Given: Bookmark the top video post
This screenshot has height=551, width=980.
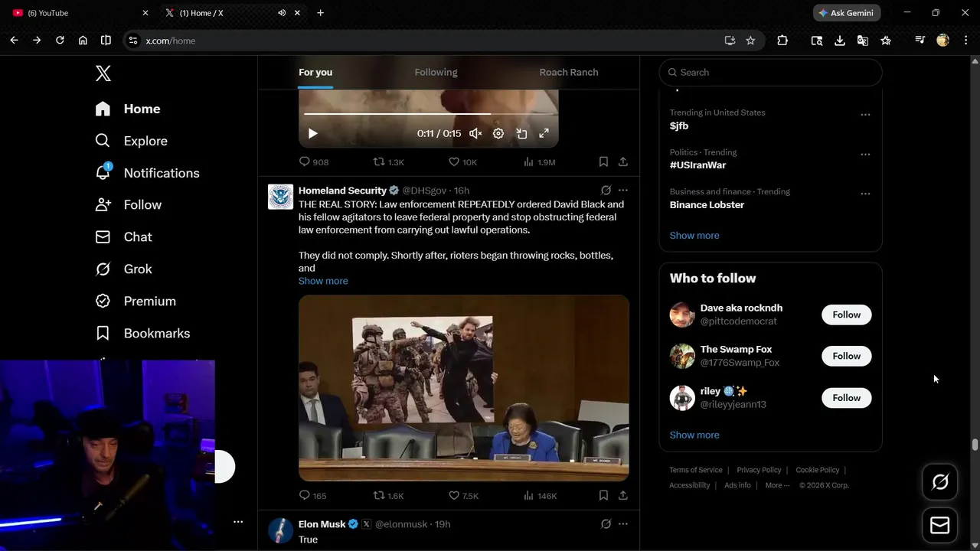Looking at the screenshot, I should click(603, 162).
